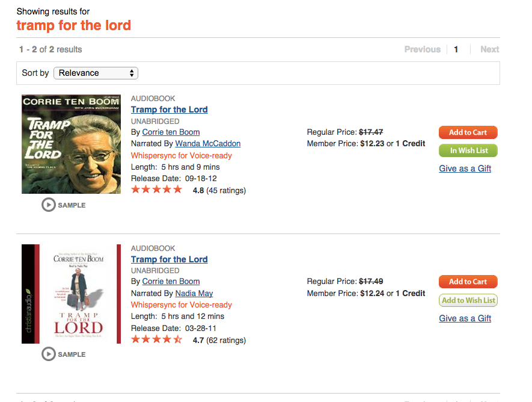The height and width of the screenshot is (402, 532).
Task: Click the first Tramp for the Lord cover
Action: (72, 144)
